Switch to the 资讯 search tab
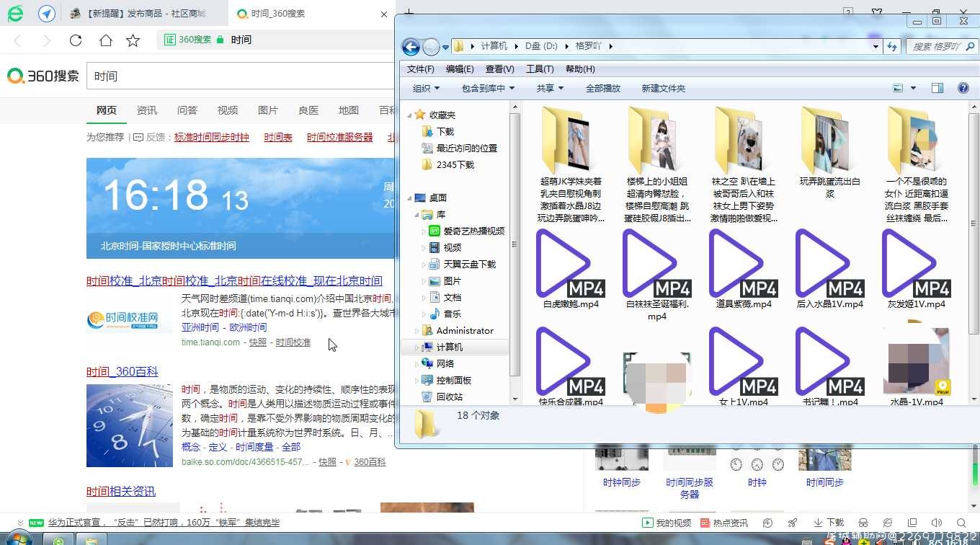This screenshot has width=980, height=545. (147, 110)
